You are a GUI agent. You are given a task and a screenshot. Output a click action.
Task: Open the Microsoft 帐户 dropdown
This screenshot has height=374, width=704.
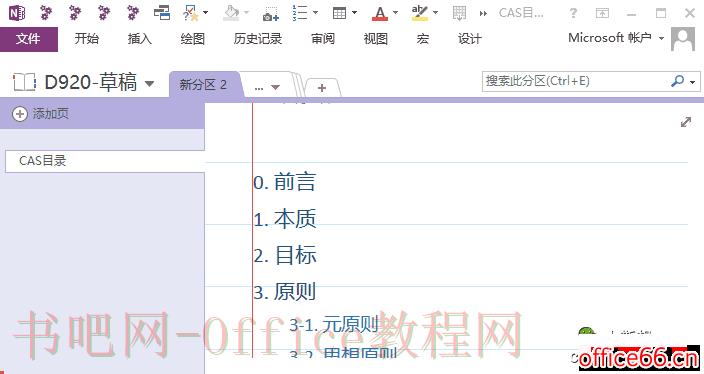coord(616,38)
